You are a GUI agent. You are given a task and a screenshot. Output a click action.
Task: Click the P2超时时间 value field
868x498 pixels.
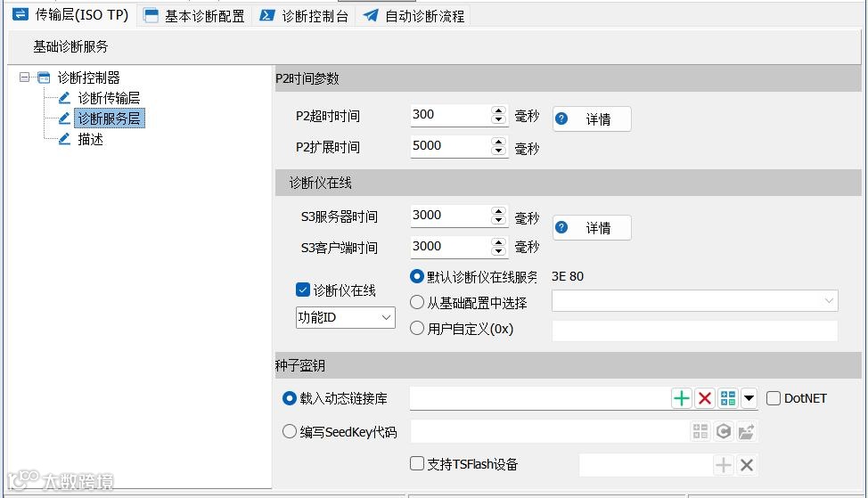tap(450, 115)
